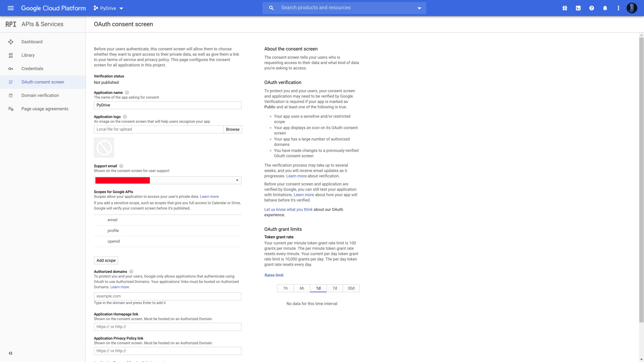644x362 pixels.
Task: Go to Credentials in the sidebar
Action: point(32,68)
